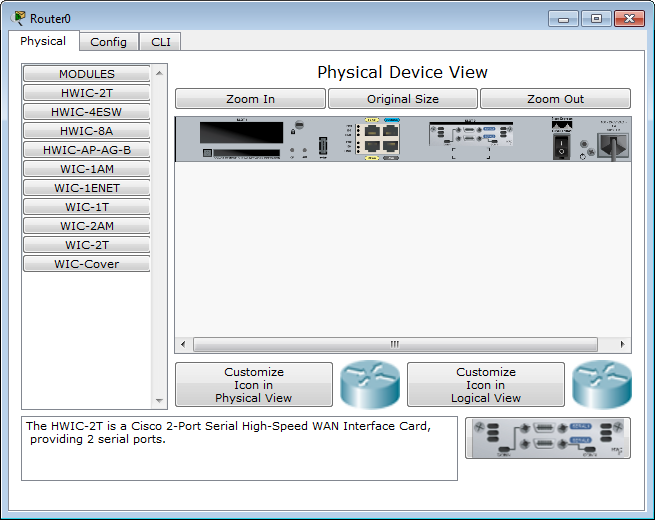Screen dimensions: 655x520
Task: Select the WIC-1ENET module
Action: [87, 188]
